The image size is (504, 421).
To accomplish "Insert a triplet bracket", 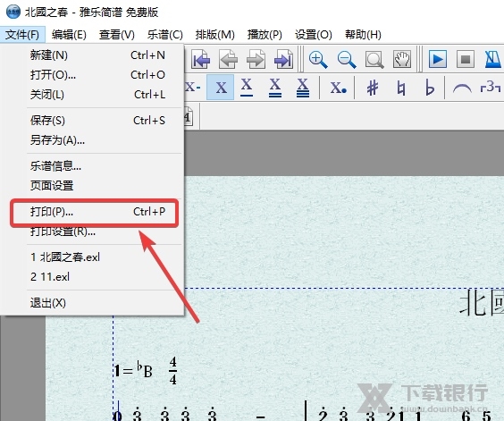I will tap(491, 87).
